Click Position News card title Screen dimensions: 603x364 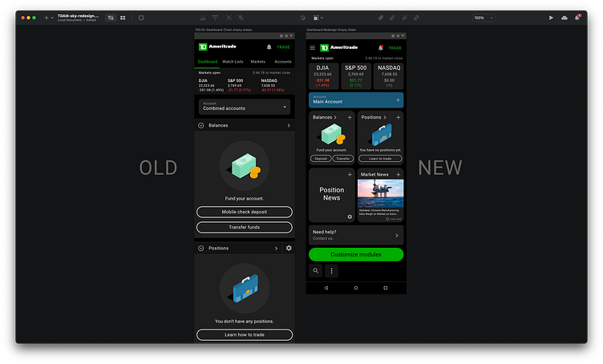[x=331, y=194]
